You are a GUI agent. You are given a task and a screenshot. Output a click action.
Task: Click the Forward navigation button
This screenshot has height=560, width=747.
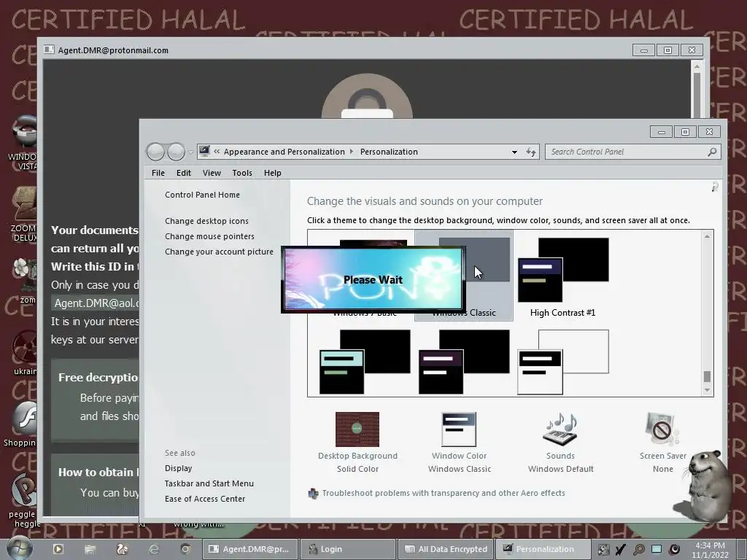pyautogui.click(x=176, y=152)
